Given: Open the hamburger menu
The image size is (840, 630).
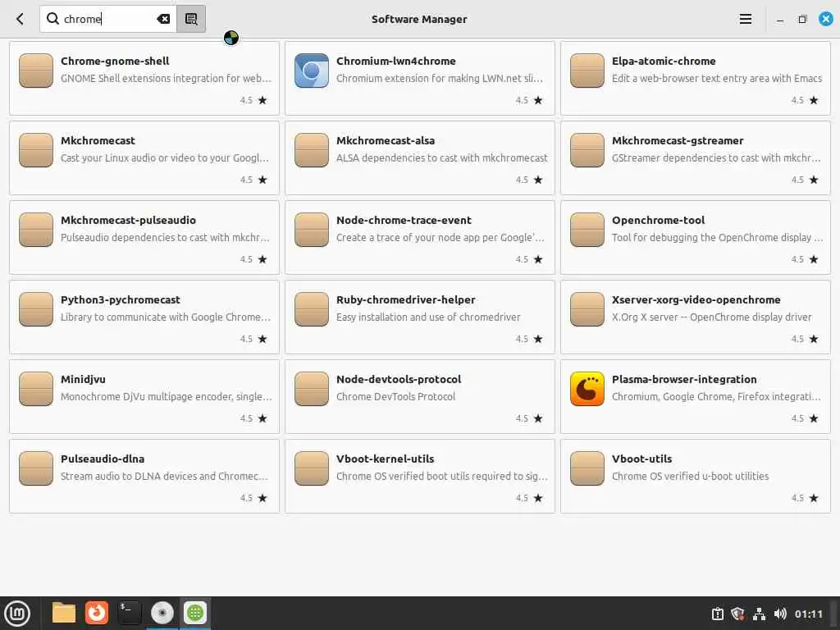Looking at the screenshot, I should [x=745, y=20].
